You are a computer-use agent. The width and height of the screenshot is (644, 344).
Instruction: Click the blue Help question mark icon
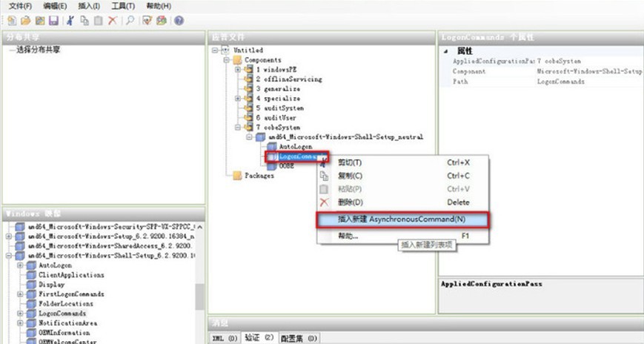coord(179,20)
